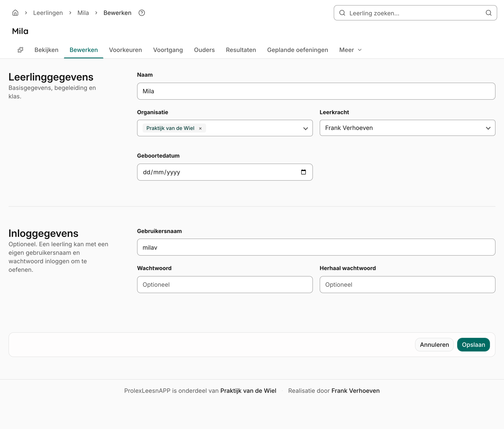View the Resultaten tab
Viewport: 504px width, 429px height.
pos(241,50)
